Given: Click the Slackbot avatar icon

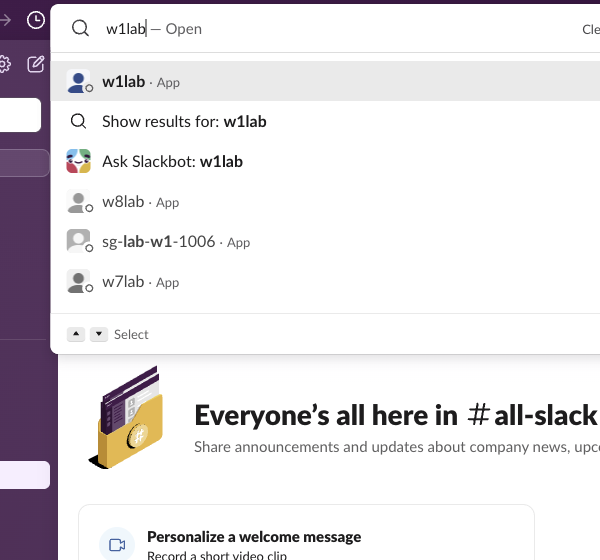Looking at the screenshot, I should click(x=78, y=161).
